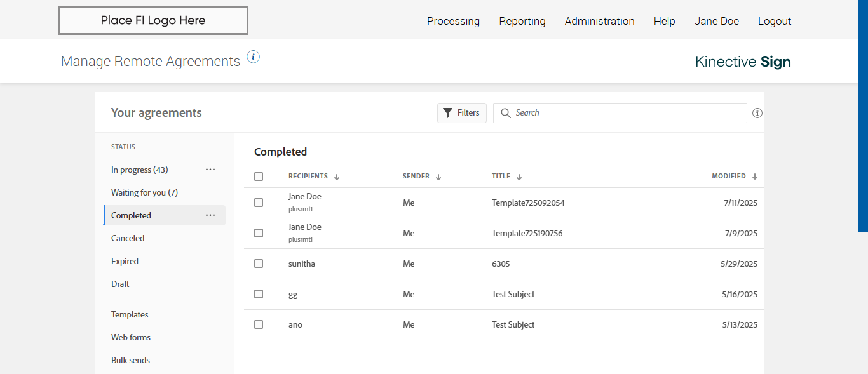Select the Template725092054 agreement checkbox
868x374 pixels.
(259, 203)
